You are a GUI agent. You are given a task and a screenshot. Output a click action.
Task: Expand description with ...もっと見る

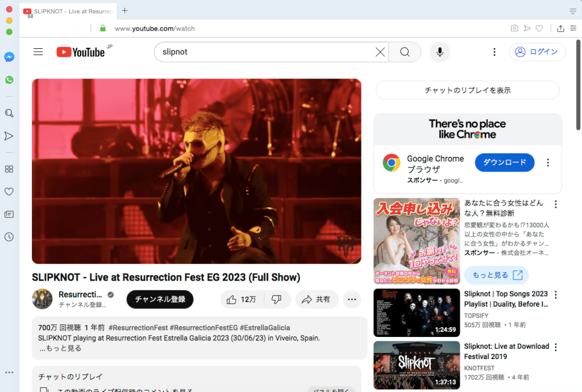[x=60, y=348]
